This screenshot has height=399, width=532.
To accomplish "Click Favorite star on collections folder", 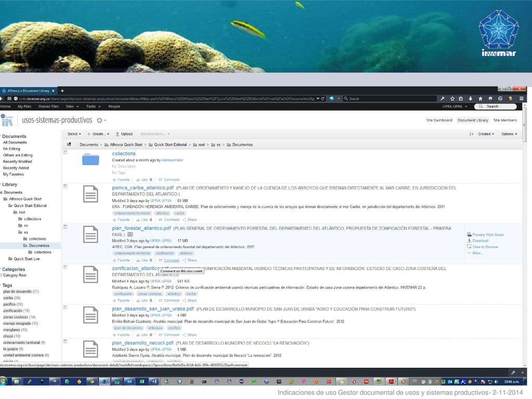I will click(x=114, y=180).
